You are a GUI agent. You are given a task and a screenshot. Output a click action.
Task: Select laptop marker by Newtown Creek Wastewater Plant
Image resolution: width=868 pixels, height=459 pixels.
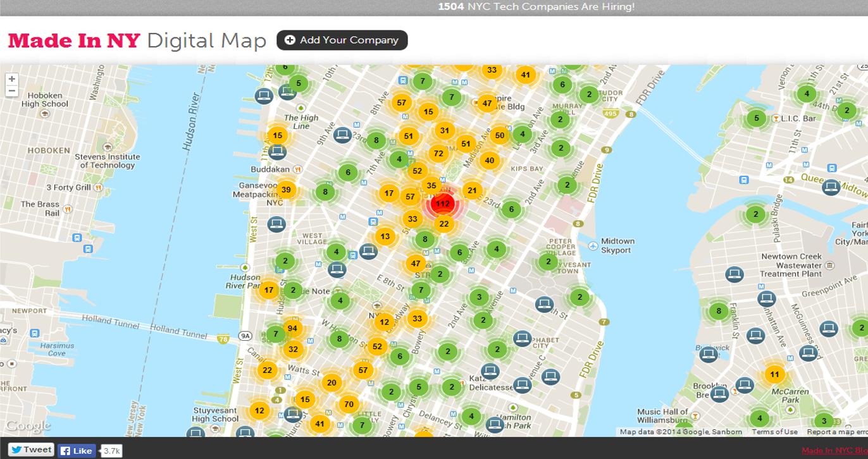(x=734, y=274)
